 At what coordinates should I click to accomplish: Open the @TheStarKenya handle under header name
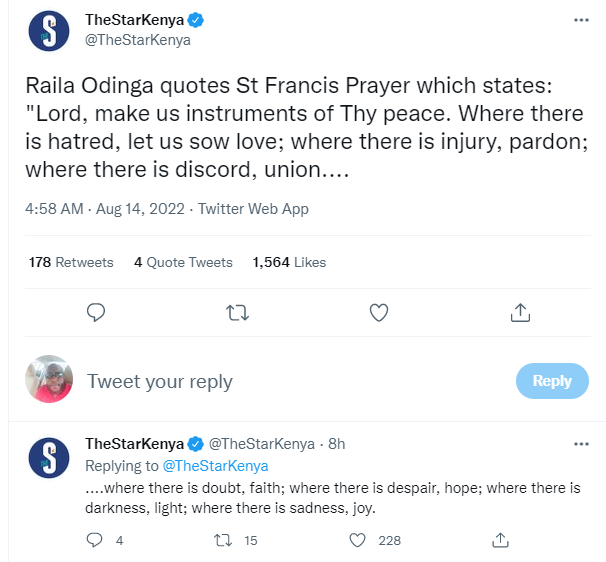[138, 41]
